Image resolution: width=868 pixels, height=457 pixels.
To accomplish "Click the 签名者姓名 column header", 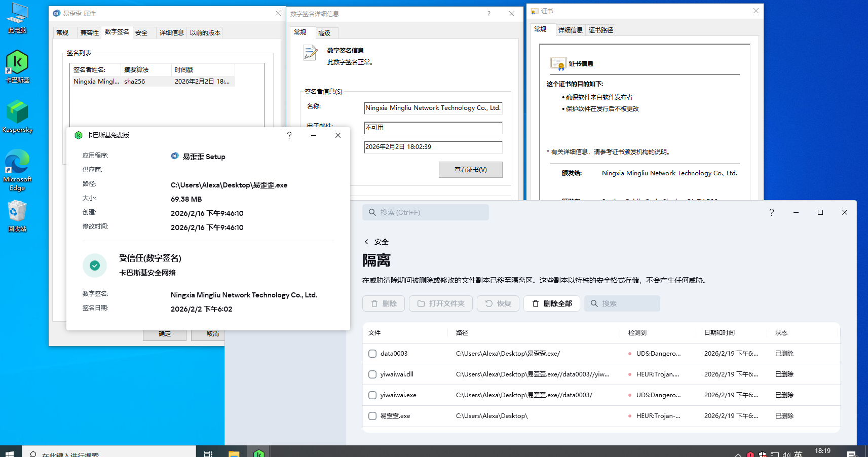I will [96, 70].
